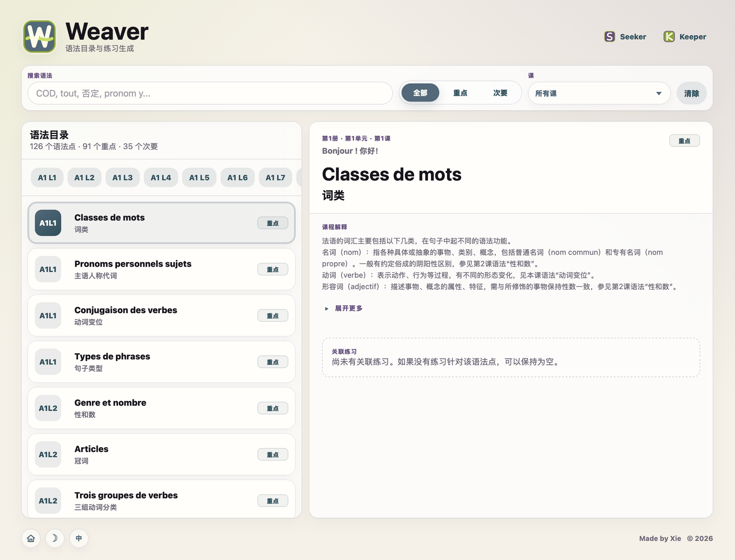Viewport: 735px width, 560px height.
Task: Open Conjugaison des verbes grammar item
Action: (x=161, y=316)
